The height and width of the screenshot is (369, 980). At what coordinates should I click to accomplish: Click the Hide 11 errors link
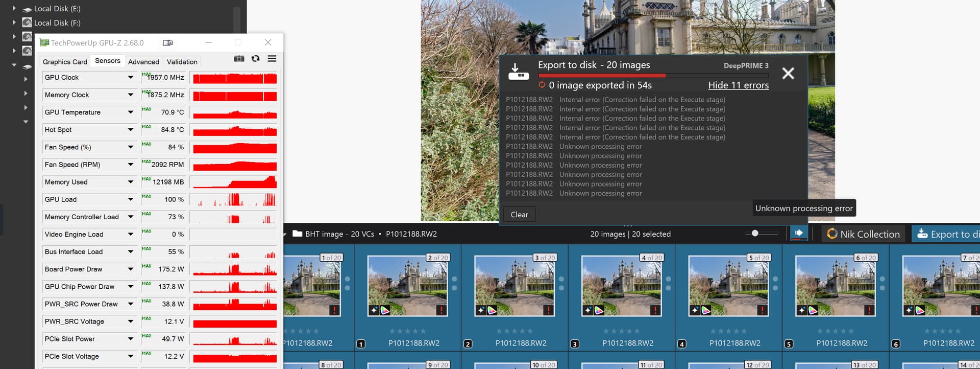(738, 85)
